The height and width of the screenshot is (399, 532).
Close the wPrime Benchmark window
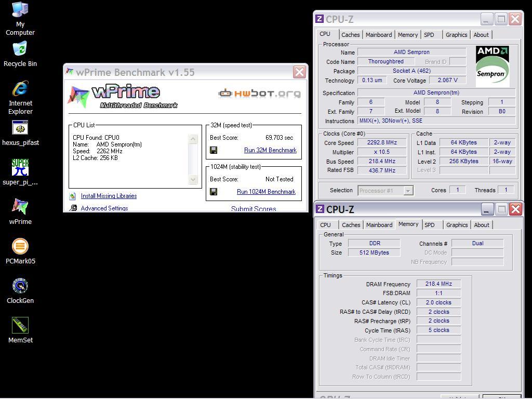click(299, 72)
